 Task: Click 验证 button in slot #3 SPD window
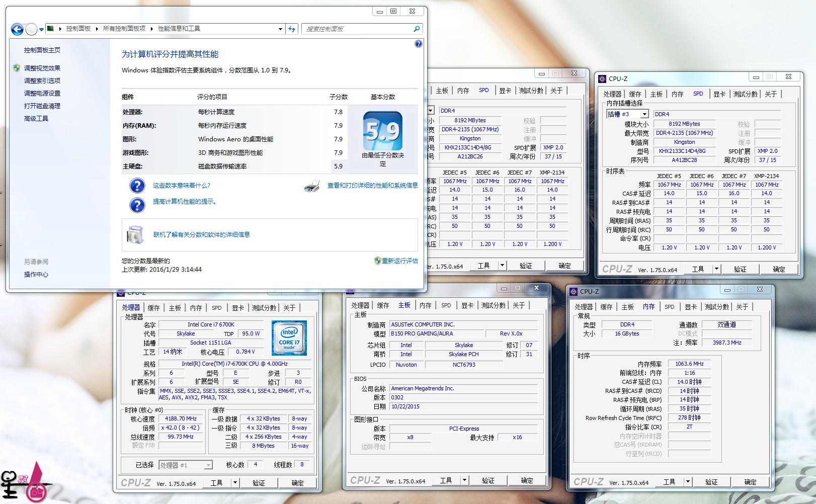(x=740, y=269)
